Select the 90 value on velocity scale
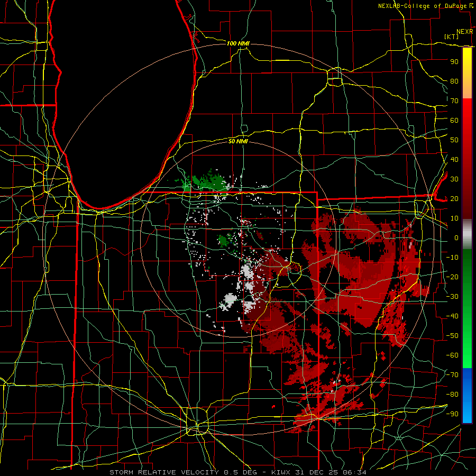 click(454, 62)
